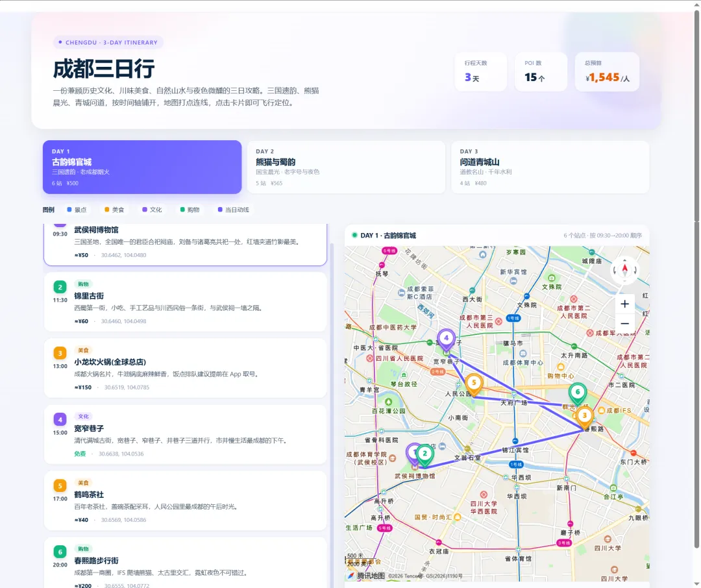The height and width of the screenshot is (588, 701).
Task: Open the 武侯祠博物馆 itinerary card
Action: tap(185, 244)
